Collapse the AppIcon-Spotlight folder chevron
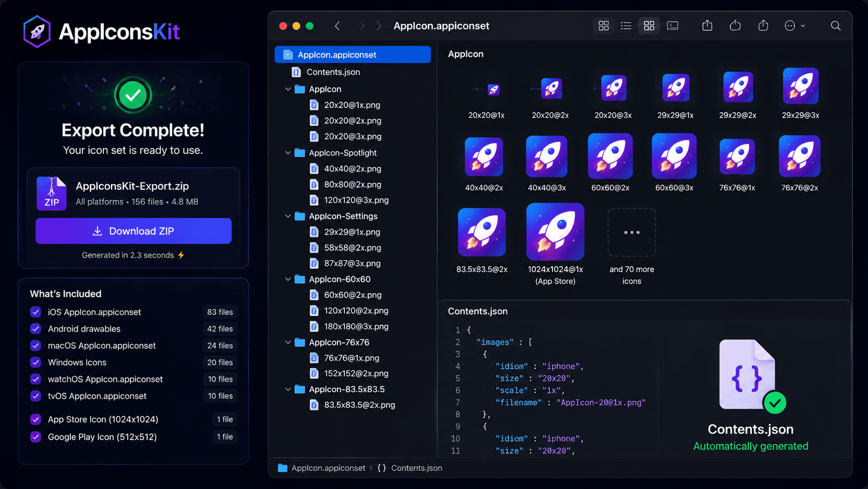 coord(288,153)
